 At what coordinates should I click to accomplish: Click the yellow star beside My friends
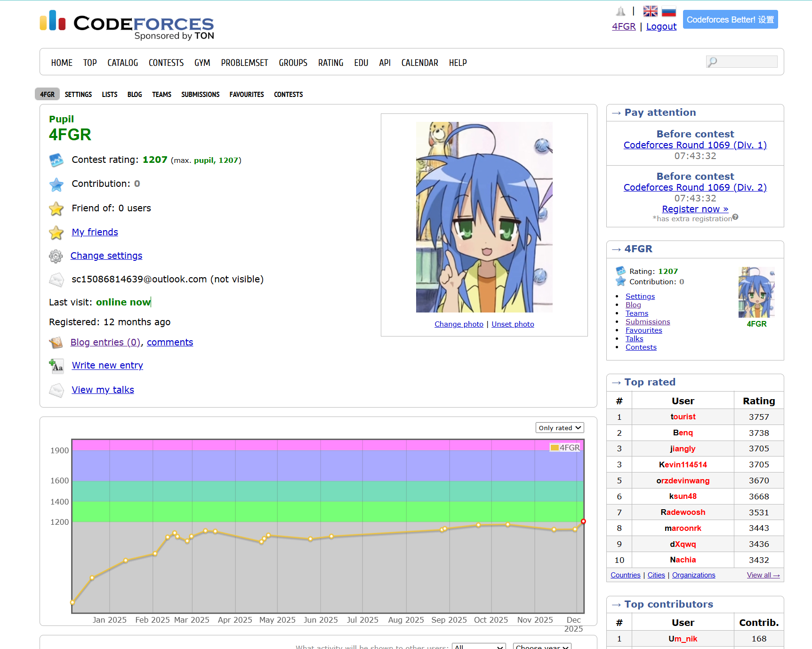pos(56,232)
